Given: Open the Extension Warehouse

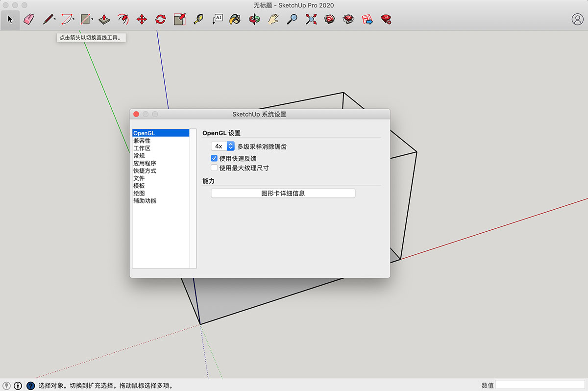Looking at the screenshot, I should [348, 20].
